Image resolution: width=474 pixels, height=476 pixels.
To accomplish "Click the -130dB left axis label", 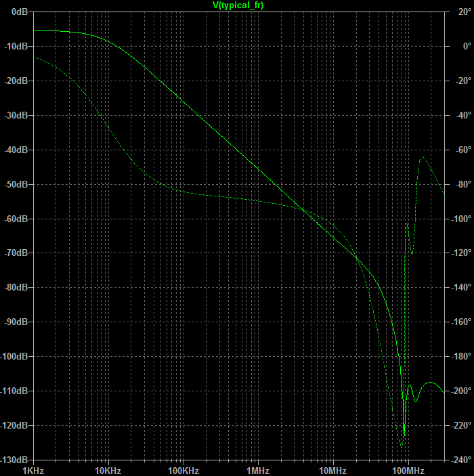I will (14, 460).
